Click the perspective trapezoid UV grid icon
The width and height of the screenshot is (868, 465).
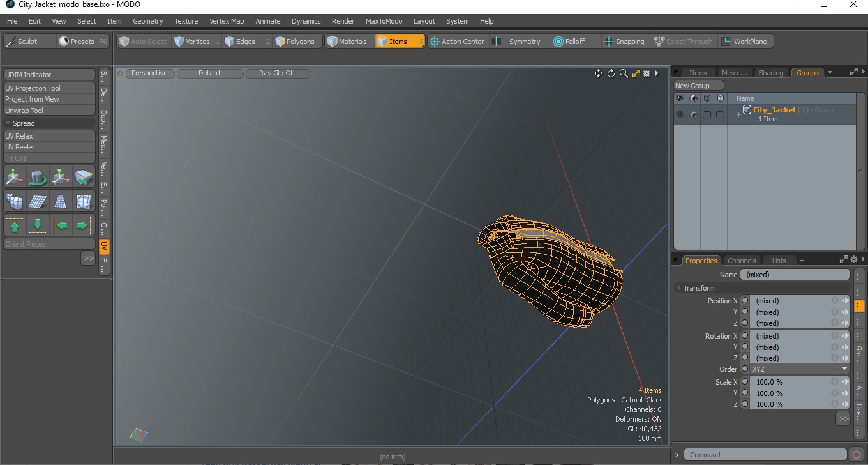(61, 201)
